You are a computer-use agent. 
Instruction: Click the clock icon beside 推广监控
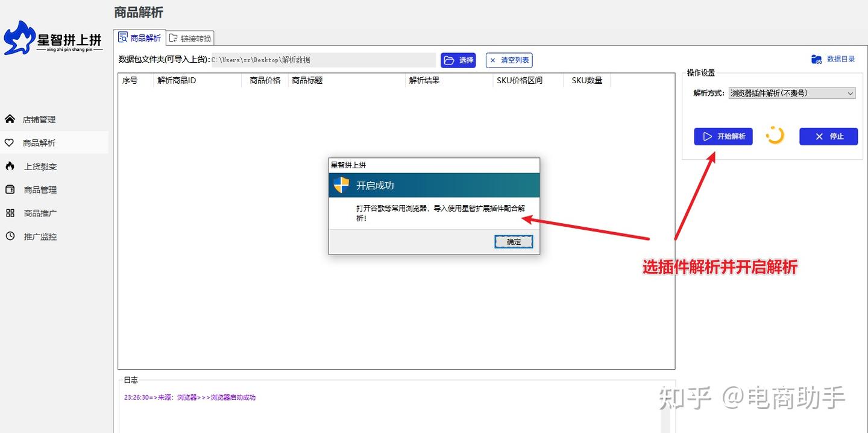[x=10, y=236]
